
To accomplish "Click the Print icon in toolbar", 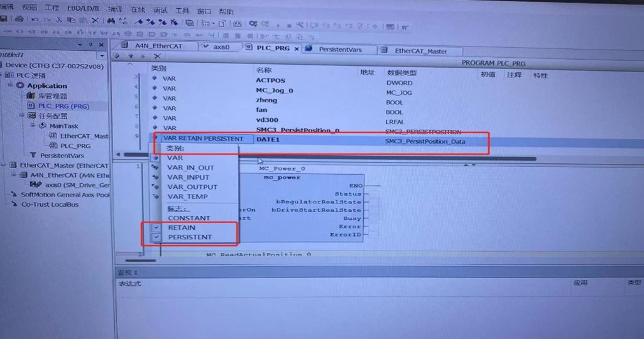I will pyautogui.click(x=19, y=19).
